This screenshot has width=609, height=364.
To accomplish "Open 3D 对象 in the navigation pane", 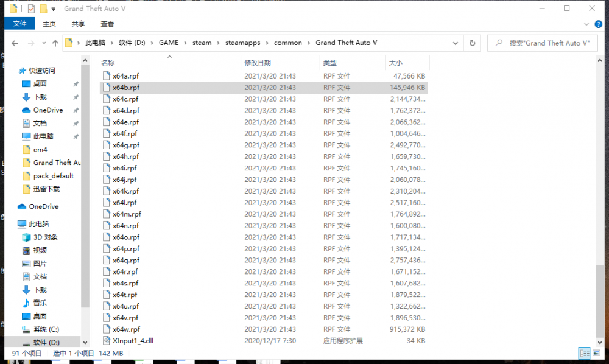I will pos(45,237).
